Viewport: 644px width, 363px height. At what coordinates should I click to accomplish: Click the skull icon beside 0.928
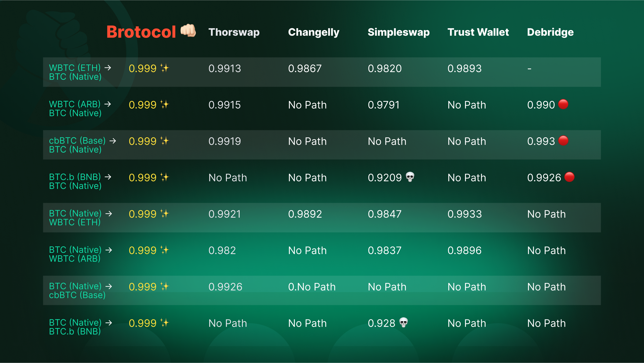tap(404, 322)
